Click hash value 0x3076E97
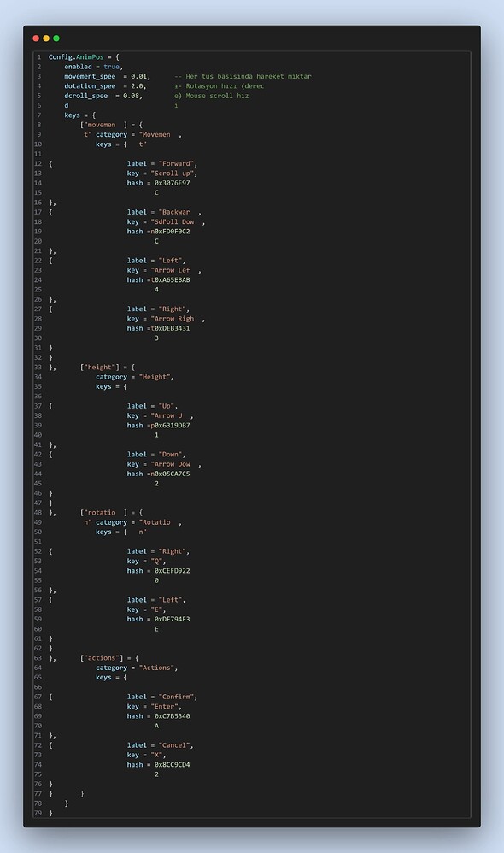The height and width of the screenshot is (853, 504). [173, 183]
